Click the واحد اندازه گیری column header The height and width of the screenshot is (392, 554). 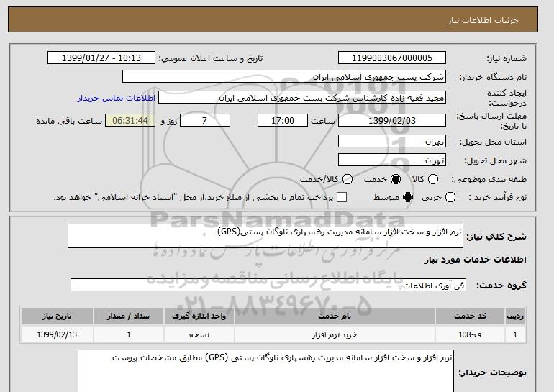click(x=199, y=316)
